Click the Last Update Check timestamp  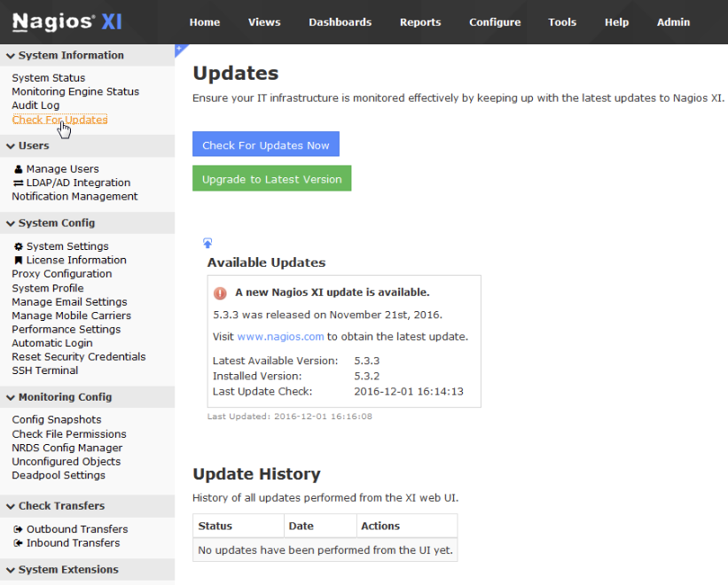tap(409, 392)
